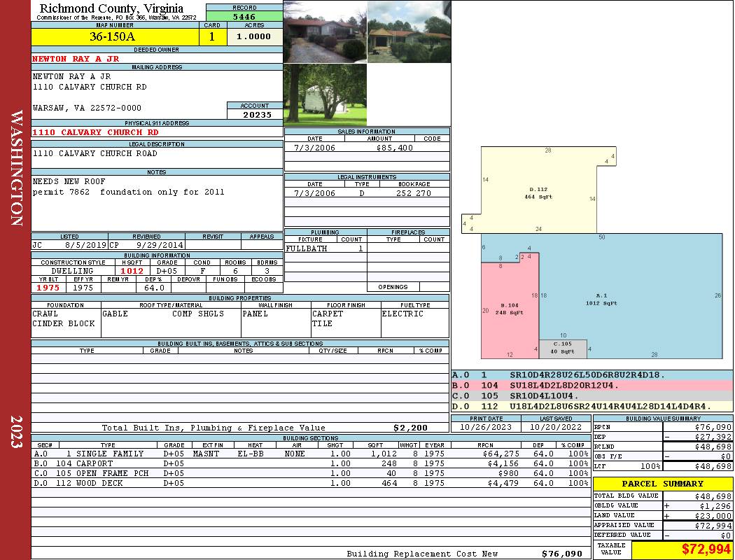Click the yellow map number 36-150A field
Screen dimensions: 735x560
(x=115, y=36)
